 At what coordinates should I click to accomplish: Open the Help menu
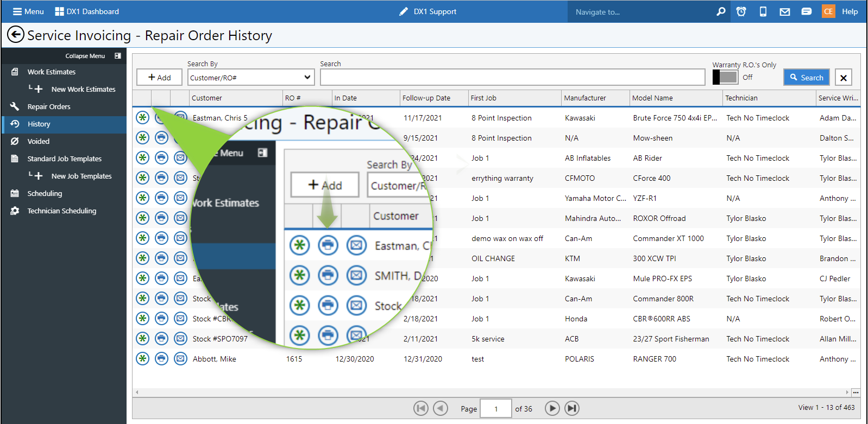coord(850,11)
